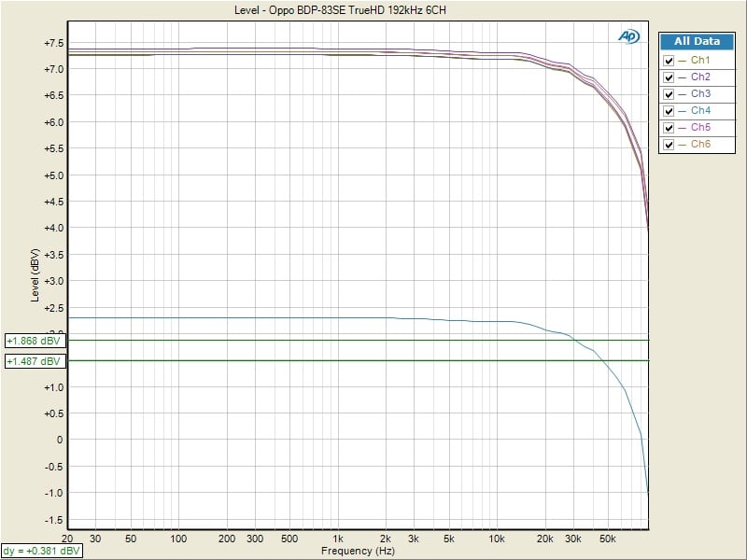Select the Ch5 legend label text
747x560 pixels.
point(700,128)
